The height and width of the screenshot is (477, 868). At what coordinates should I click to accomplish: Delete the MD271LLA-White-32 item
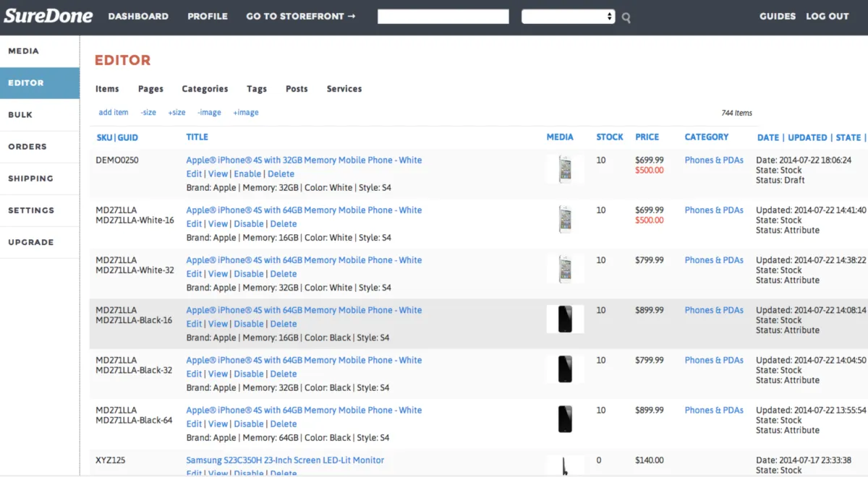tap(284, 274)
